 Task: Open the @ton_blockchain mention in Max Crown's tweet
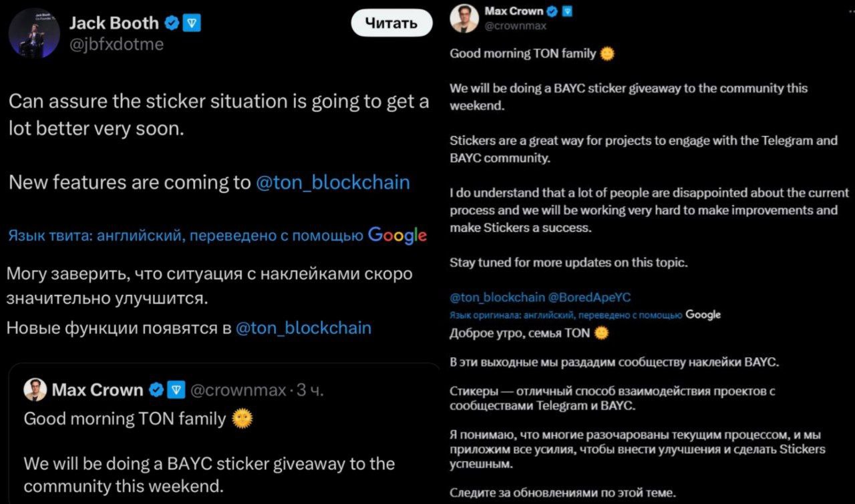(x=498, y=298)
